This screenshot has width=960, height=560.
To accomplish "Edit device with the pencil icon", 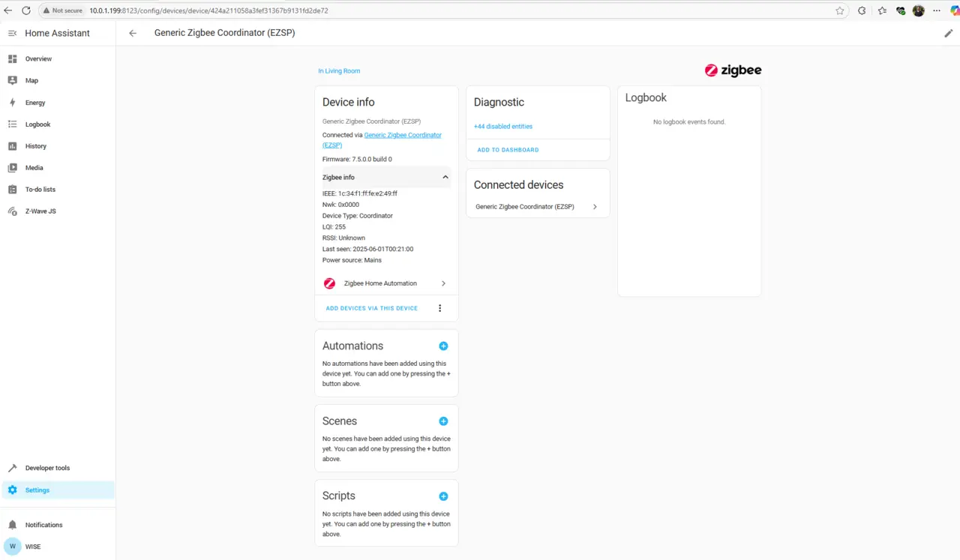I will pos(949,33).
